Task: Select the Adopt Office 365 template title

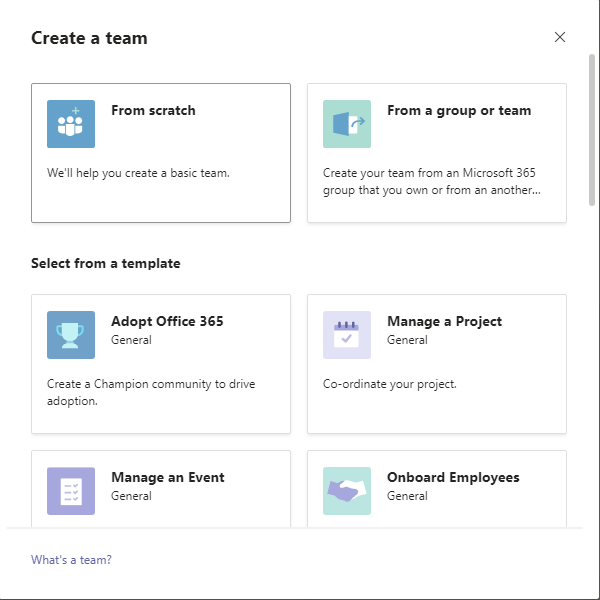Action: pos(167,321)
